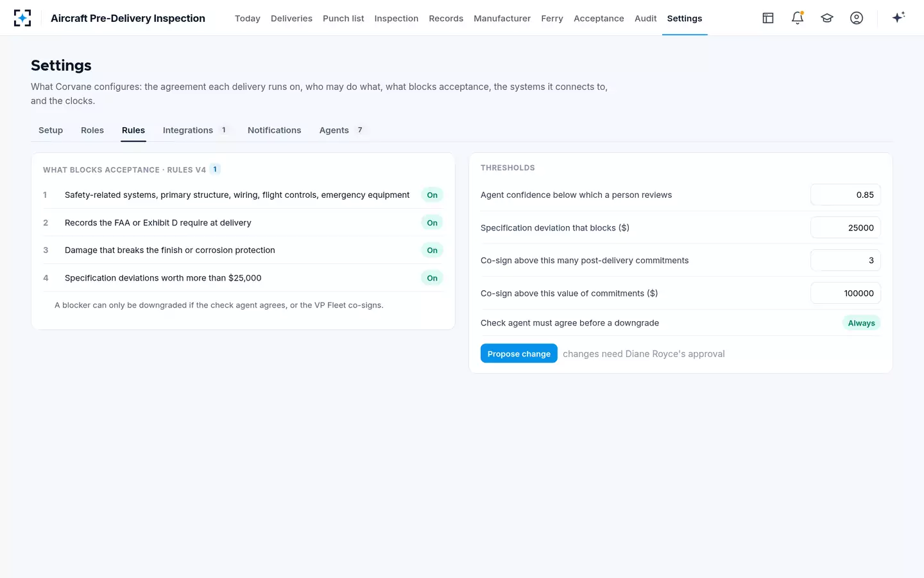
Task: Launch the sparkle AI assistant icon
Action: tap(898, 17)
